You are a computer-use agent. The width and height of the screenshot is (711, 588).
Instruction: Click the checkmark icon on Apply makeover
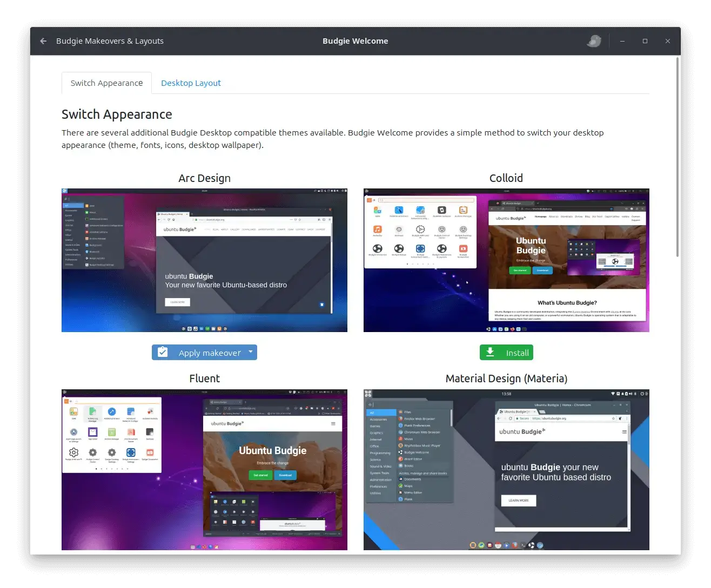(163, 352)
